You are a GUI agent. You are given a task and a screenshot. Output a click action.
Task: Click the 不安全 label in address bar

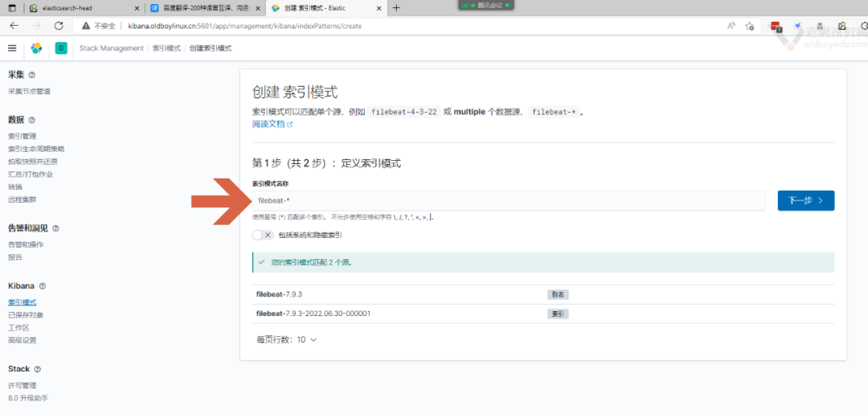(x=104, y=26)
